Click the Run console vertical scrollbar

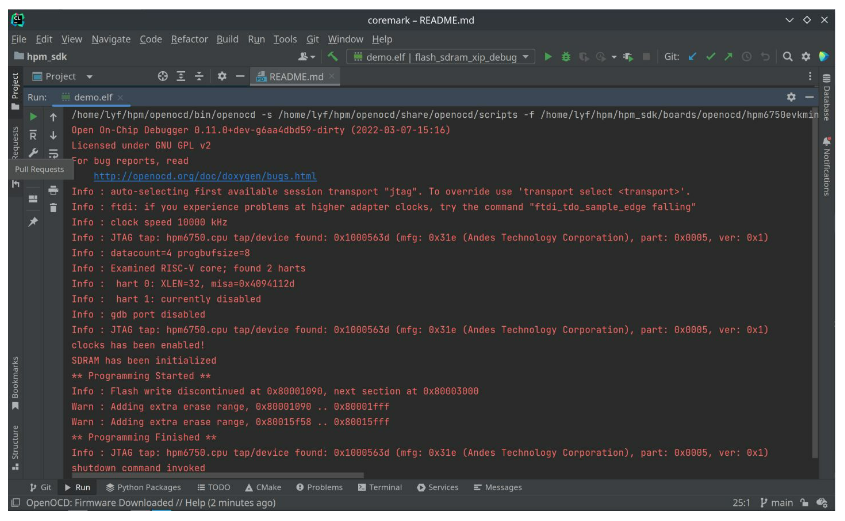click(x=814, y=280)
